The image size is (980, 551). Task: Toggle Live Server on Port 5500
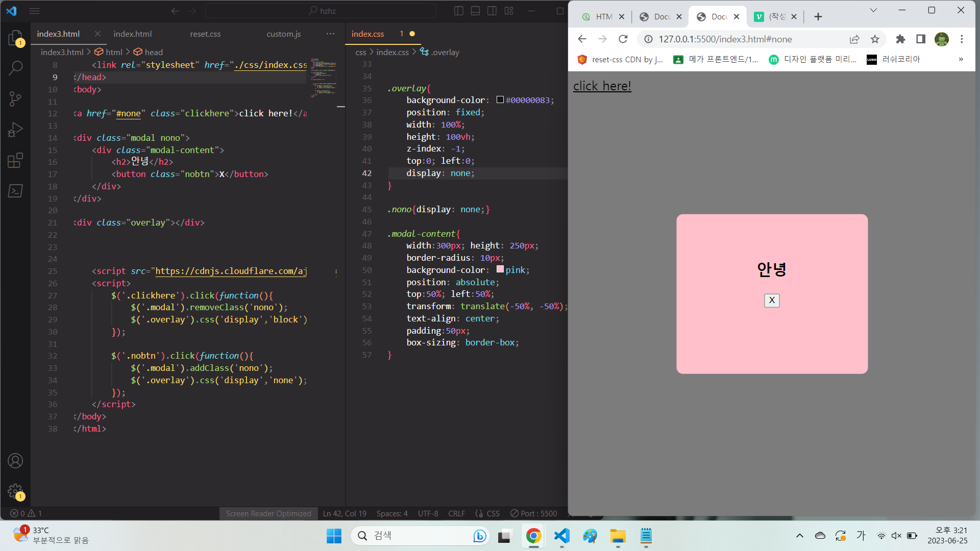tap(534, 513)
